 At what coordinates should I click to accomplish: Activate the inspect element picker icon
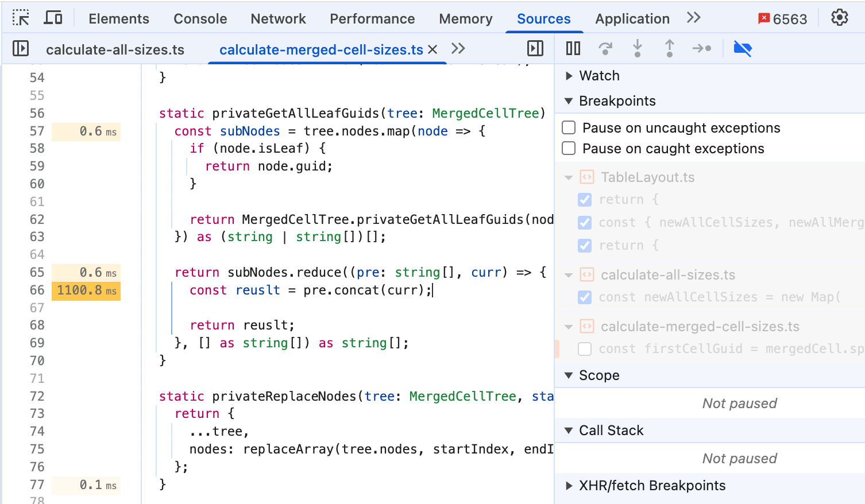point(21,18)
